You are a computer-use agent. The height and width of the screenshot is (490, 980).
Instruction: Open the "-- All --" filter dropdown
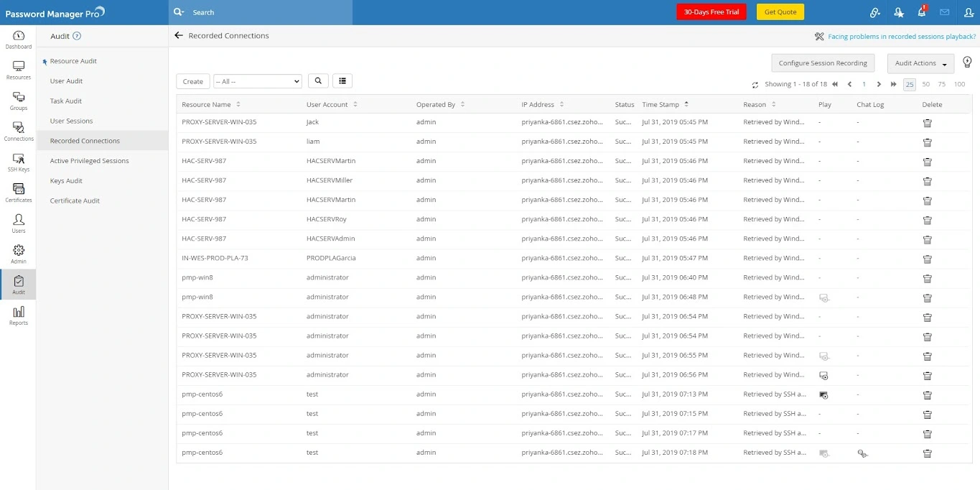point(257,82)
